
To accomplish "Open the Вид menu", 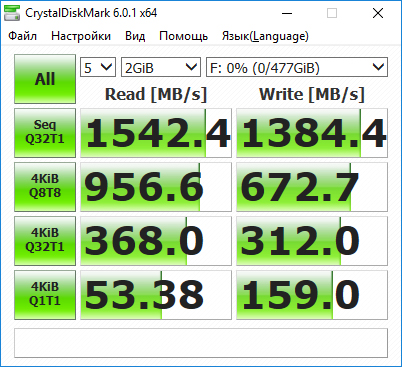I will tap(135, 36).
